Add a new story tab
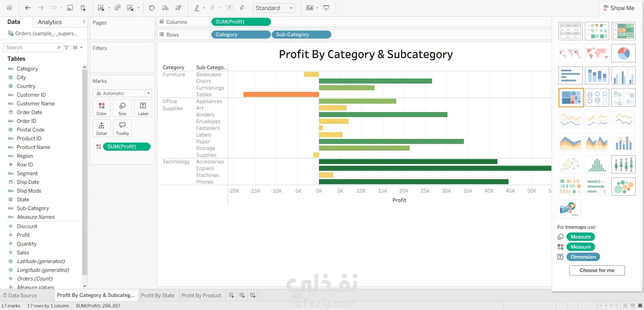 pos(253,295)
